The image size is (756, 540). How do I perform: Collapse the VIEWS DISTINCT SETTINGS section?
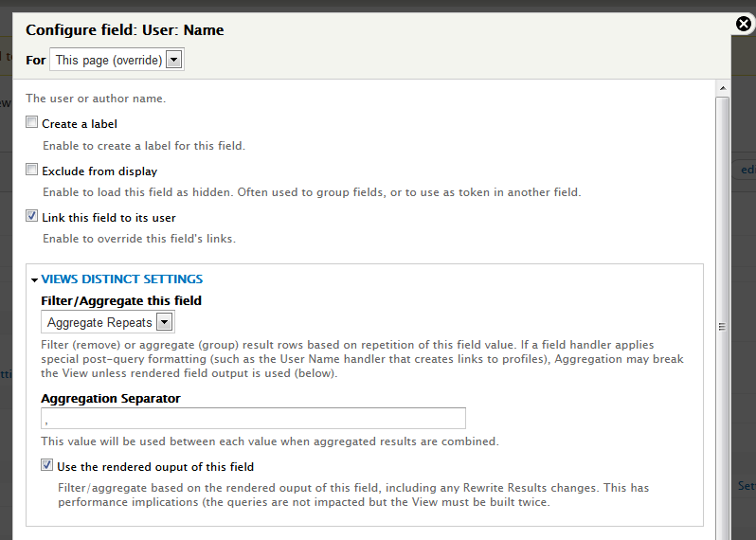click(x=121, y=279)
